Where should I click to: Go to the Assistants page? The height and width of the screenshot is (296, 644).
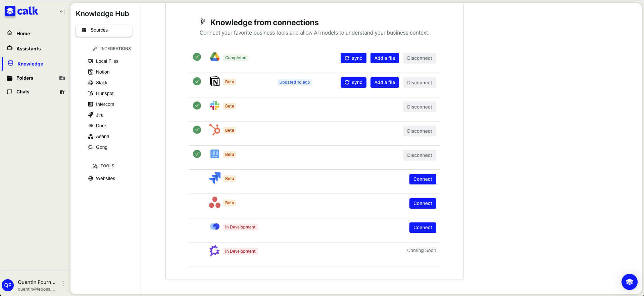tap(29, 49)
